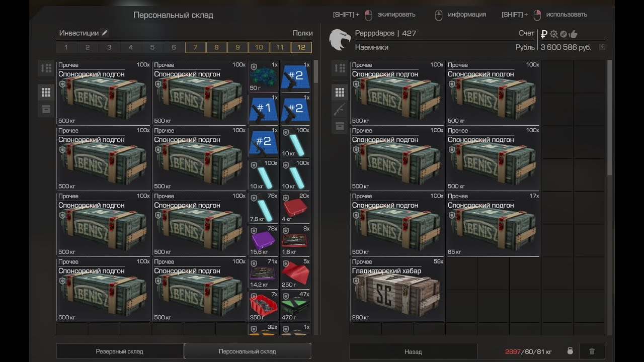Open shelf tab 8
This screenshot has width=644, height=362.
(216, 47)
